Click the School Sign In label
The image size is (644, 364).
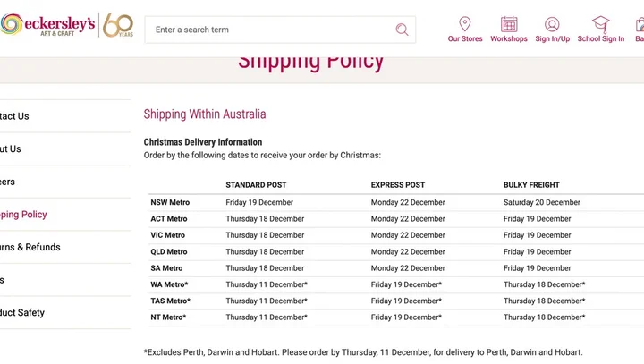pos(600,39)
